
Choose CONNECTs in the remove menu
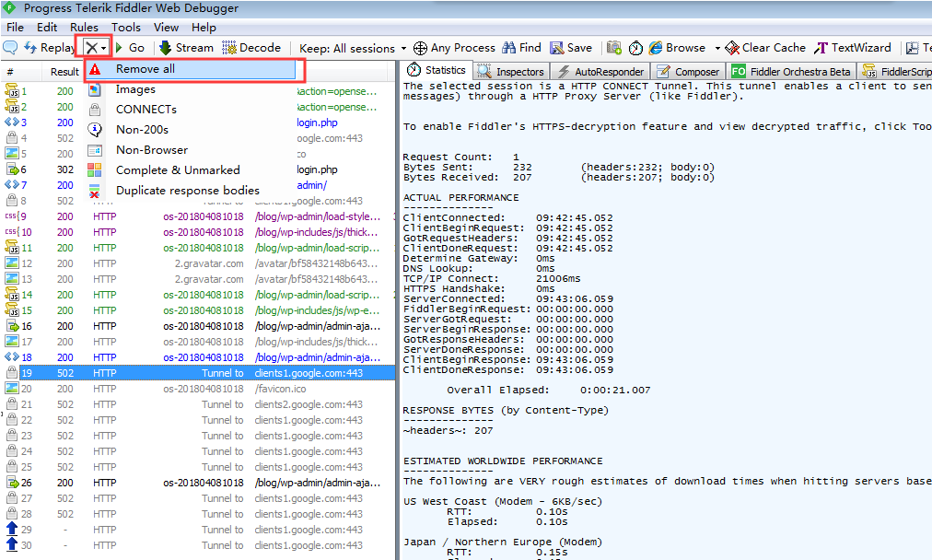(191, 110)
